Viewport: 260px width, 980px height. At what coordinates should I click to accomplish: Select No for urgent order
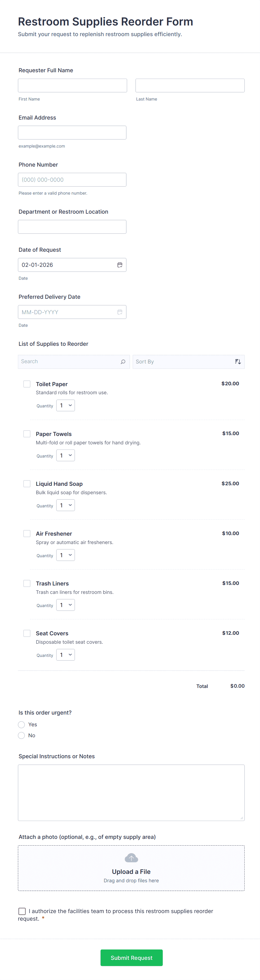tap(22, 735)
